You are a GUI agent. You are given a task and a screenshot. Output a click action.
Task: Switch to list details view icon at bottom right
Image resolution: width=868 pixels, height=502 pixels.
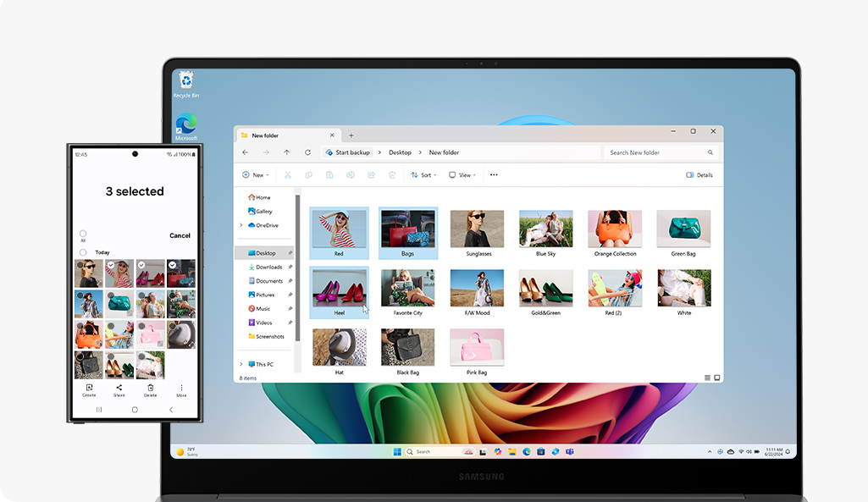pyautogui.click(x=707, y=378)
